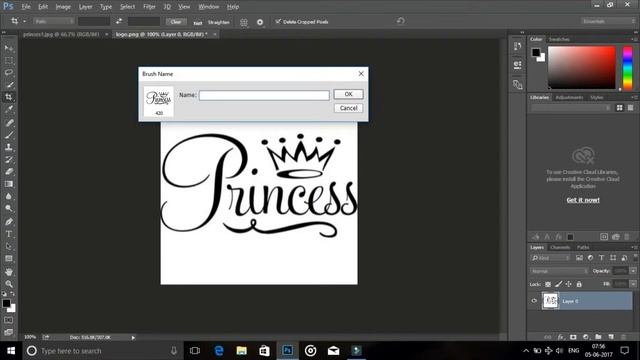The height and width of the screenshot is (360, 640).
Task: Select the Brush tool
Action: pos(9,135)
